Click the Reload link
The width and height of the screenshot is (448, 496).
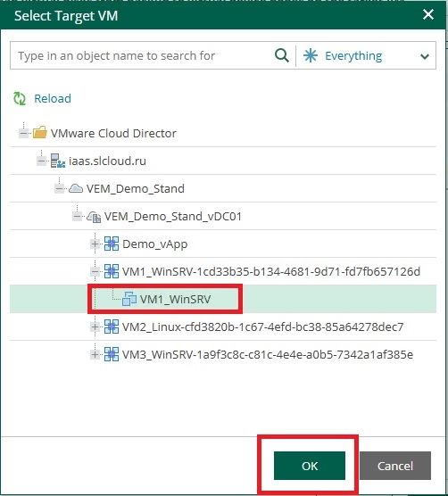click(53, 98)
